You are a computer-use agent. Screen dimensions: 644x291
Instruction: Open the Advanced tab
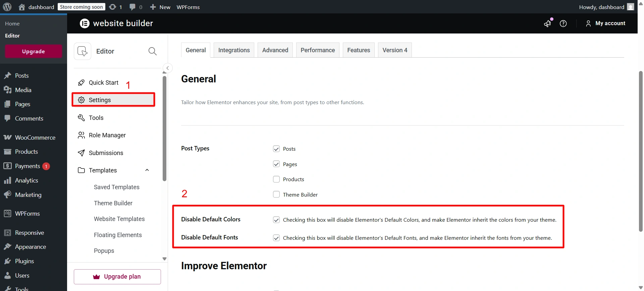click(275, 50)
